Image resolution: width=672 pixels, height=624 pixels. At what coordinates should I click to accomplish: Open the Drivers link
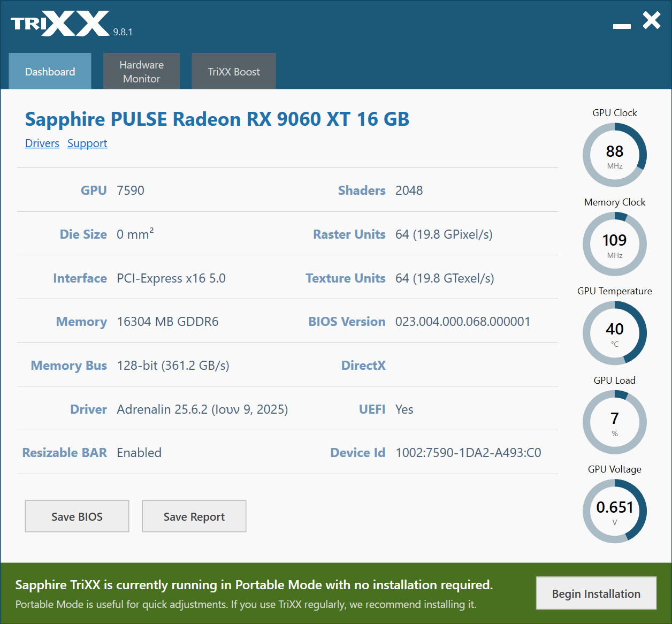click(x=42, y=143)
